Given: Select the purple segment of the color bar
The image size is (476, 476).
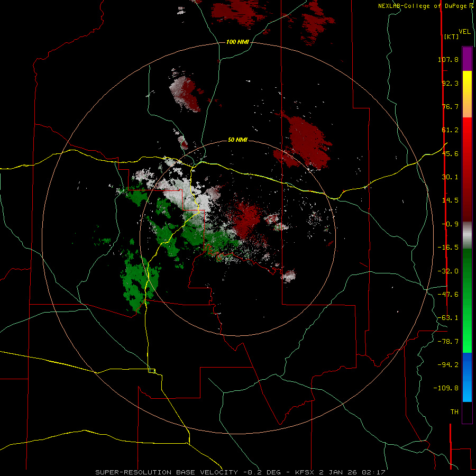Looking at the screenshot, I should [467, 59].
